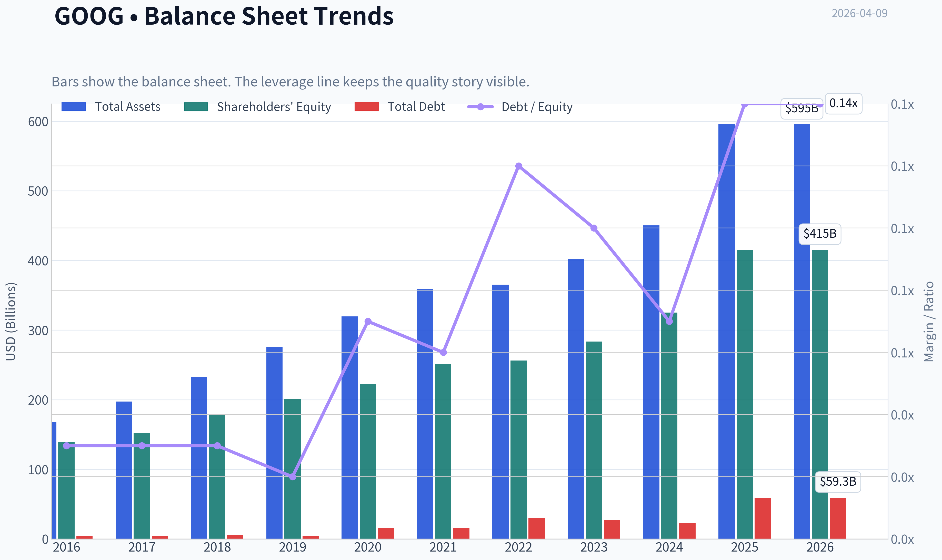Click the 2026-04-09 date text
Screen dimensions: 942x560
tap(859, 13)
